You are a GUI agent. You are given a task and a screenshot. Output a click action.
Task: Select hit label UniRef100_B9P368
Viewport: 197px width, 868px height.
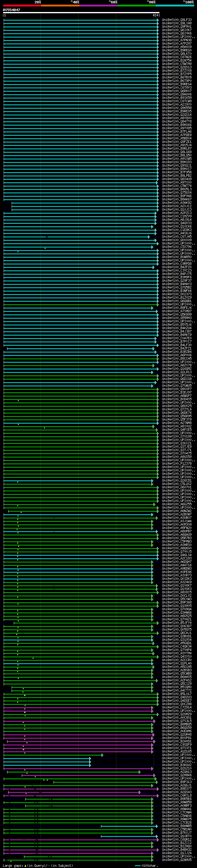176,603
